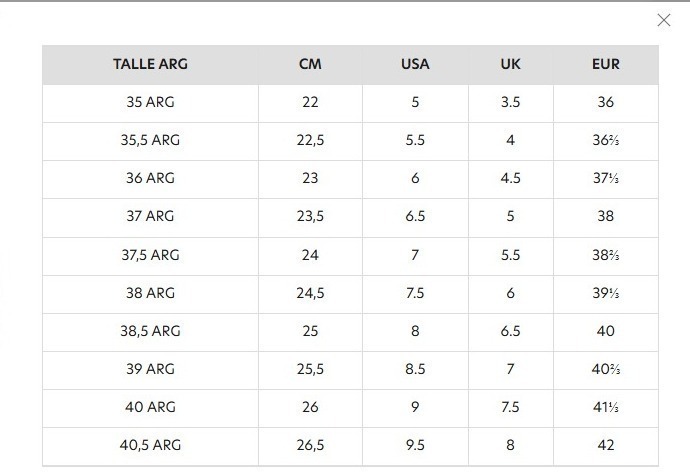Select the 40 ARG row label

(x=150, y=407)
